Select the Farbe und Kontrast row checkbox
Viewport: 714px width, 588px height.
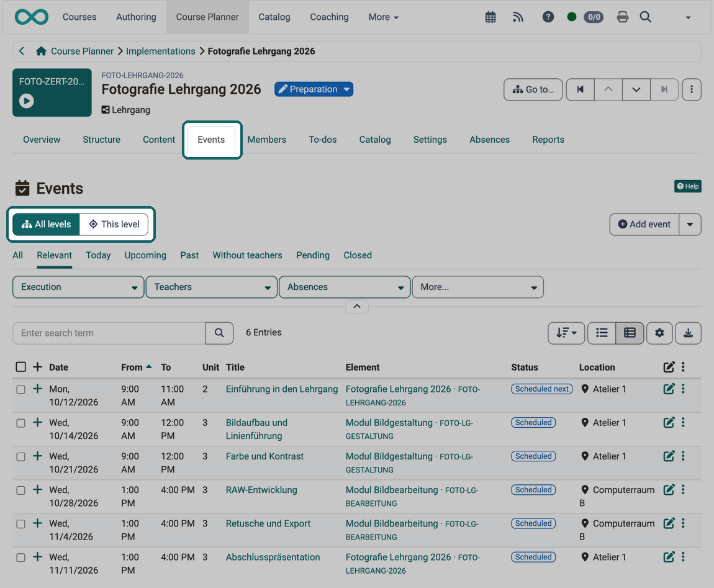[21, 457]
